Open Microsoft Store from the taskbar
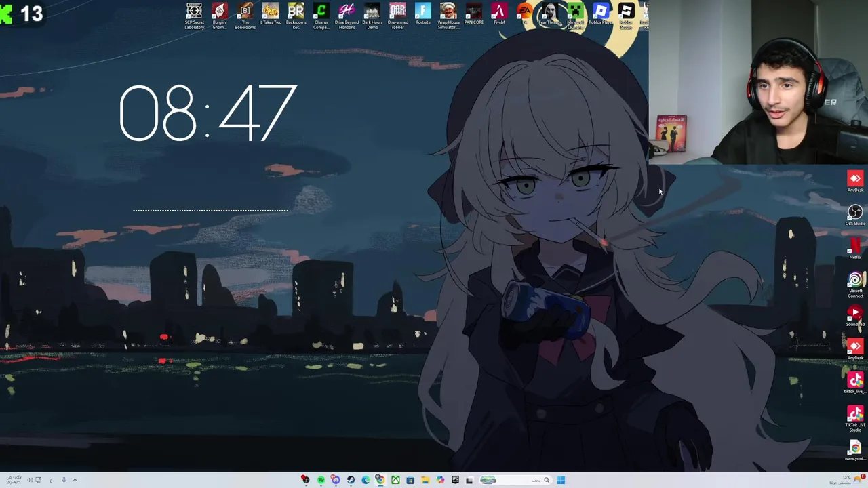The width and height of the screenshot is (868, 488). (410, 480)
